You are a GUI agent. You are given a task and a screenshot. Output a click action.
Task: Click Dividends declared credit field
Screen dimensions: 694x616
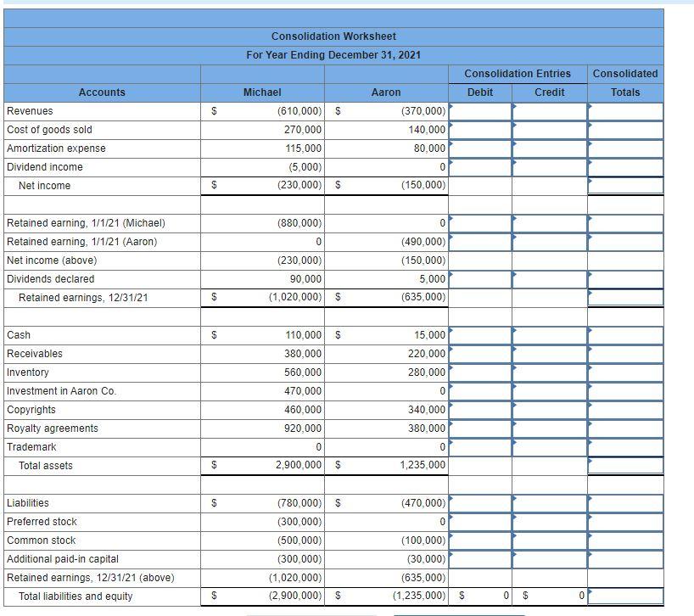point(550,279)
